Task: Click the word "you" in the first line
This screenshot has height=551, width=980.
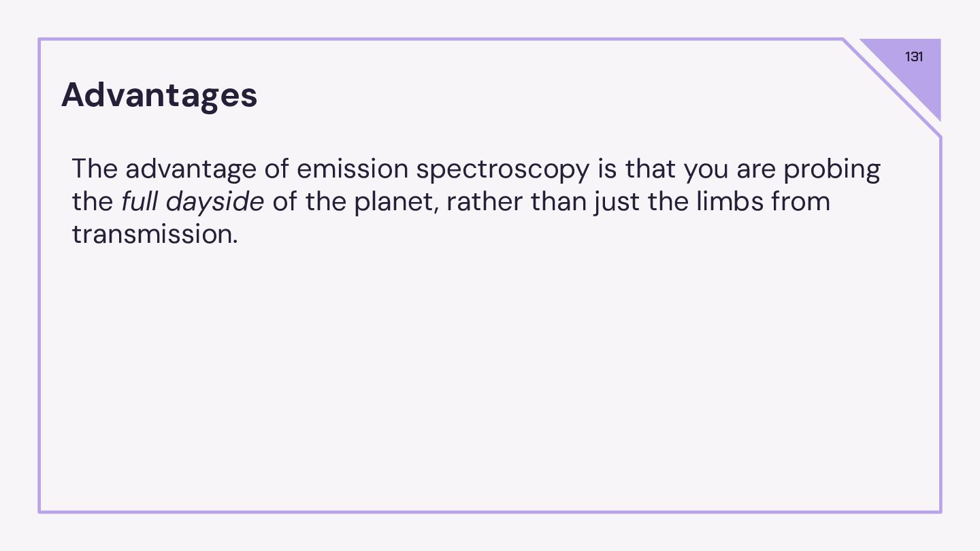Action: coord(706,169)
